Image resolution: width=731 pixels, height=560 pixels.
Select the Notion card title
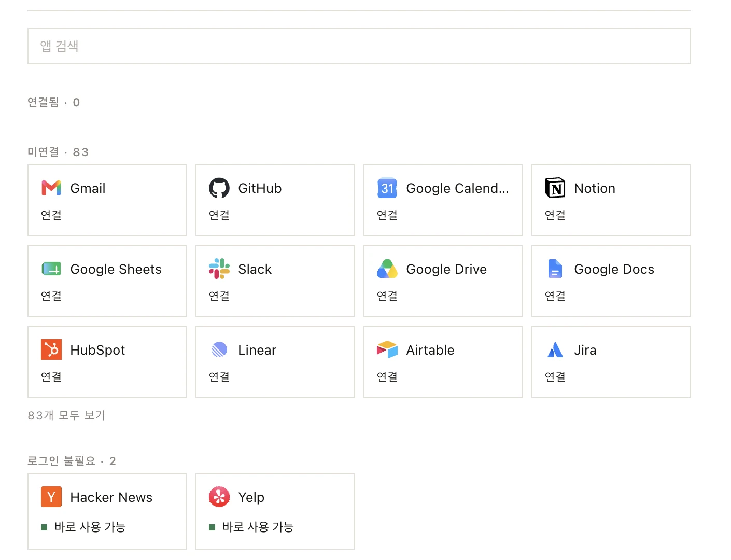(x=595, y=188)
